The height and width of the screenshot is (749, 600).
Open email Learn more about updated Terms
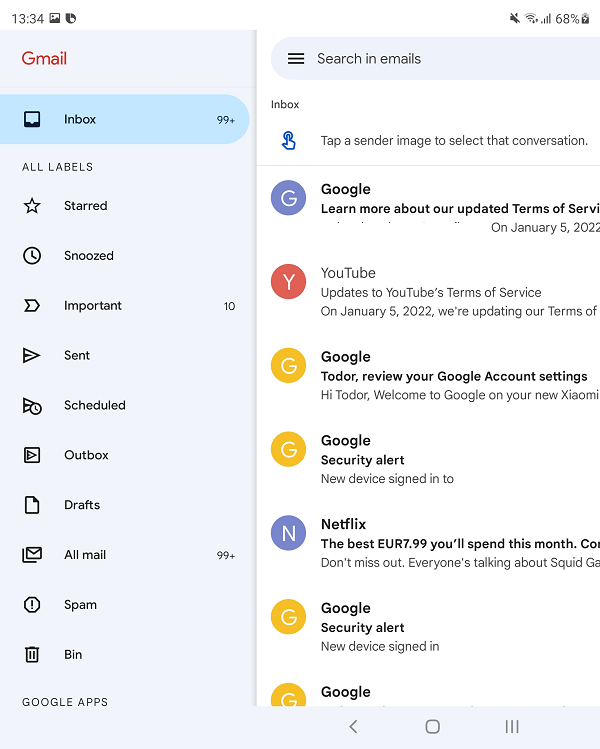[429, 208]
